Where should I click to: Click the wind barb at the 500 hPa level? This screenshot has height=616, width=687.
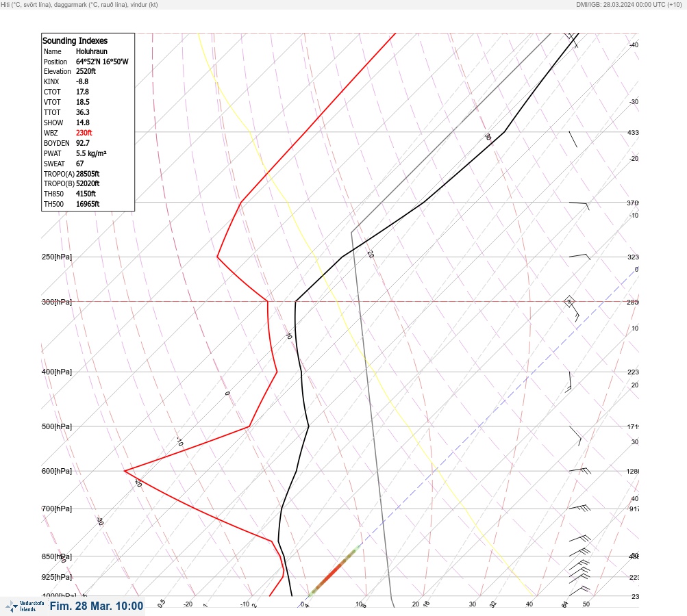point(576,435)
